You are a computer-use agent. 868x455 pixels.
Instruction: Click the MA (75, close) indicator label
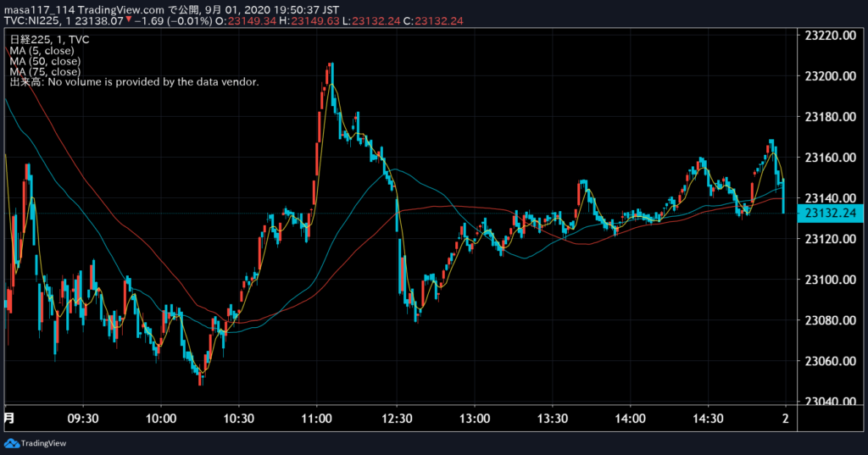tap(45, 71)
